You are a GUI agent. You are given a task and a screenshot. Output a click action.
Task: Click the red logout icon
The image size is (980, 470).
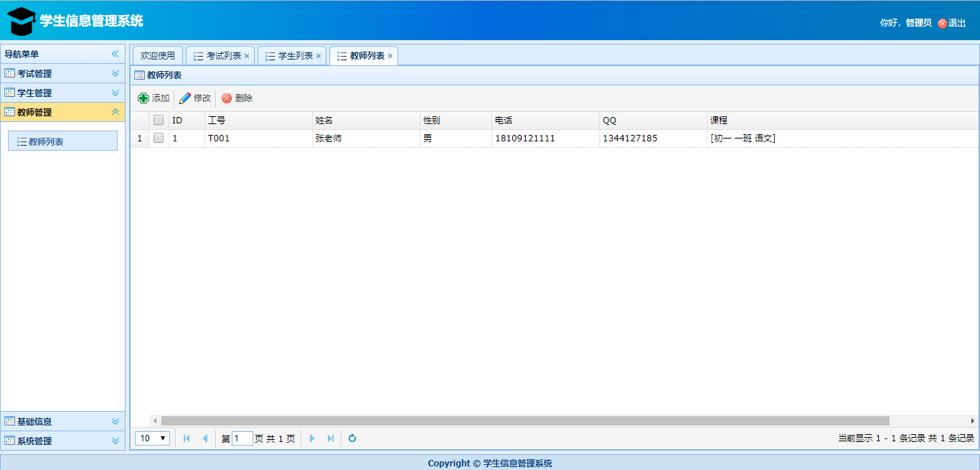point(943,23)
